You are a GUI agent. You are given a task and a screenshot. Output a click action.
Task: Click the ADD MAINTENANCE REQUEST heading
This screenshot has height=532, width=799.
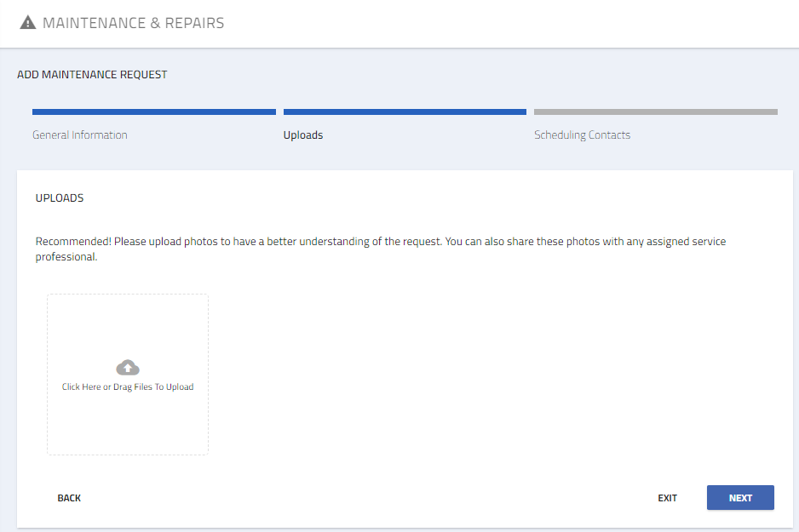pyautogui.click(x=92, y=74)
